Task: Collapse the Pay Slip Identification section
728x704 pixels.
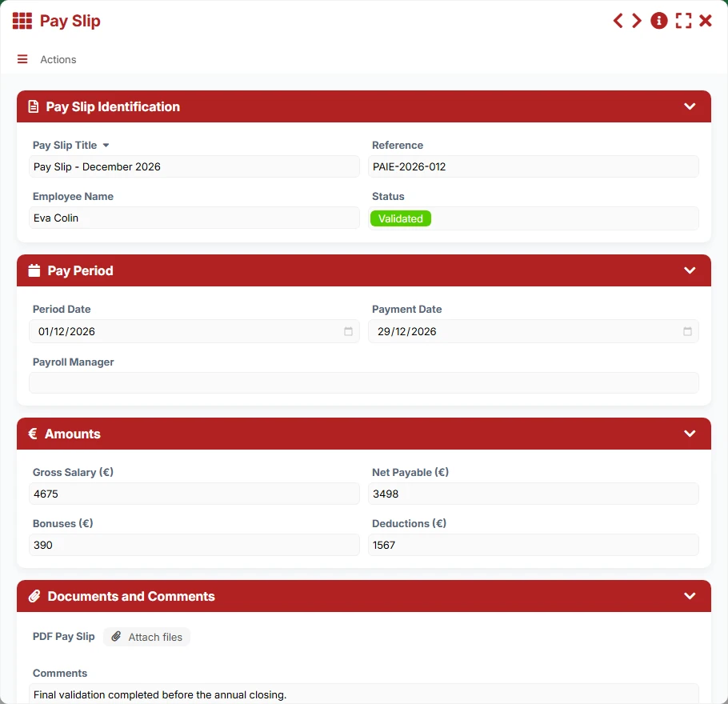Action: pos(690,106)
